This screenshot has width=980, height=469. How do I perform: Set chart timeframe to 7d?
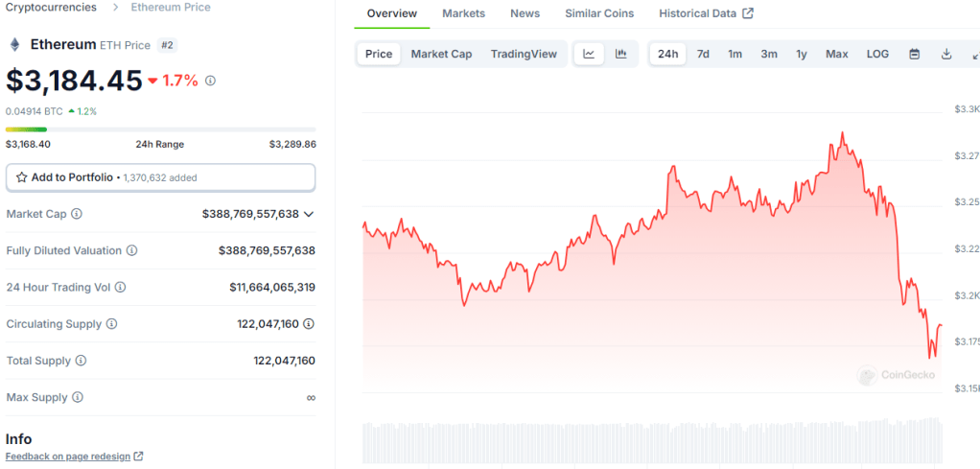[x=703, y=54]
